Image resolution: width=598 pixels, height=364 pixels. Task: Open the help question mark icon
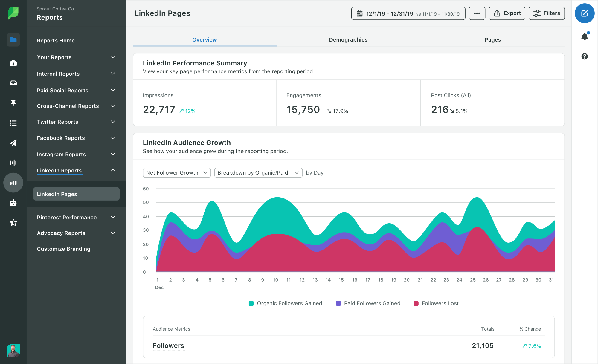point(585,56)
